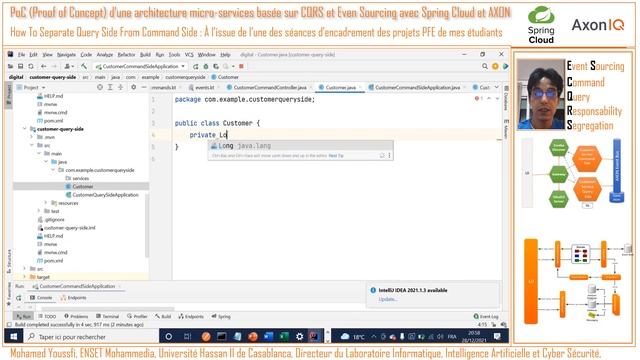
Task: Open the CustomerCommandSideApplication run configuration dropdown
Action: pyautogui.click(x=140, y=66)
